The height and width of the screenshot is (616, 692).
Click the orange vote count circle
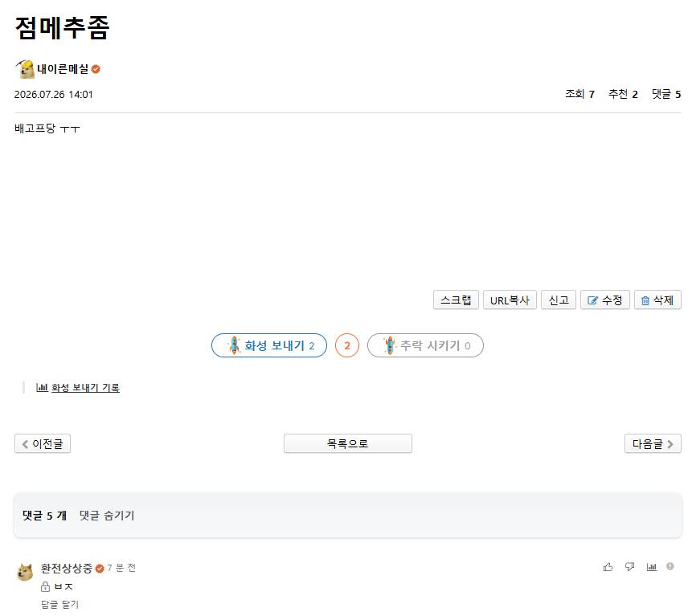pos(347,345)
